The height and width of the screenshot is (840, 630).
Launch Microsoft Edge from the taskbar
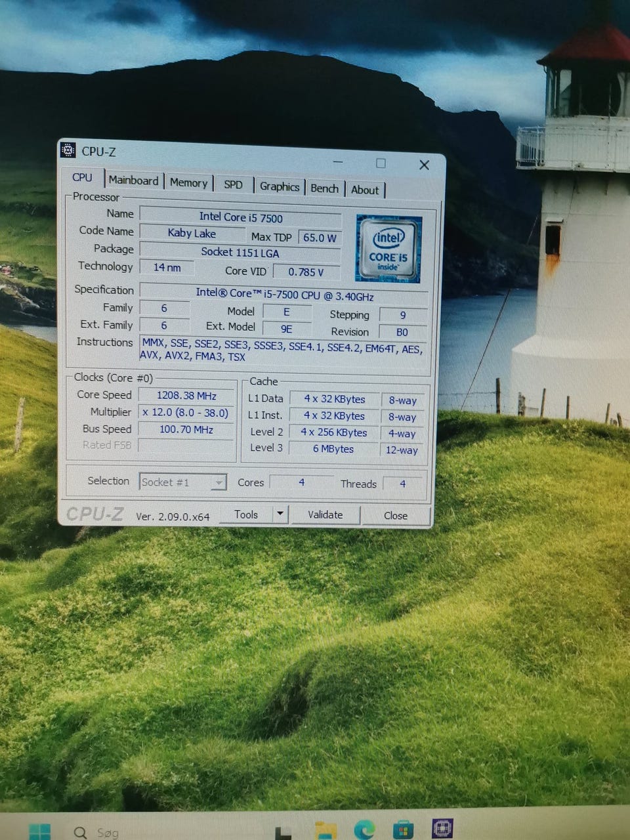(364, 830)
